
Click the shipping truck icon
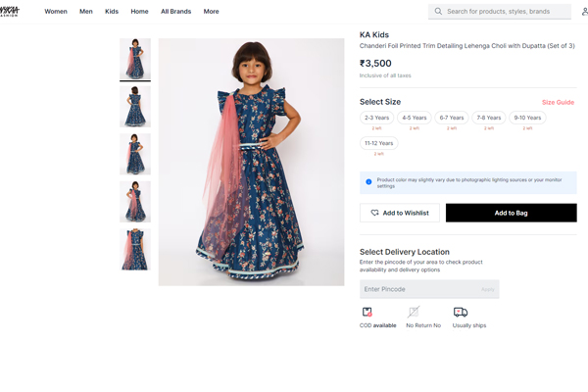click(x=460, y=312)
